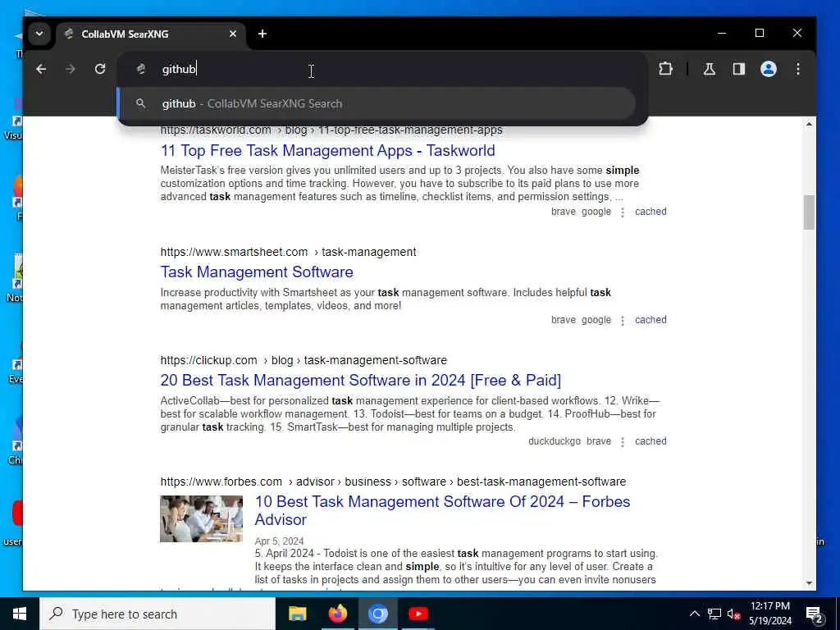The width and height of the screenshot is (840, 630).
Task: Click the scrollbar down arrow
Action: click(x=809, y=583)
